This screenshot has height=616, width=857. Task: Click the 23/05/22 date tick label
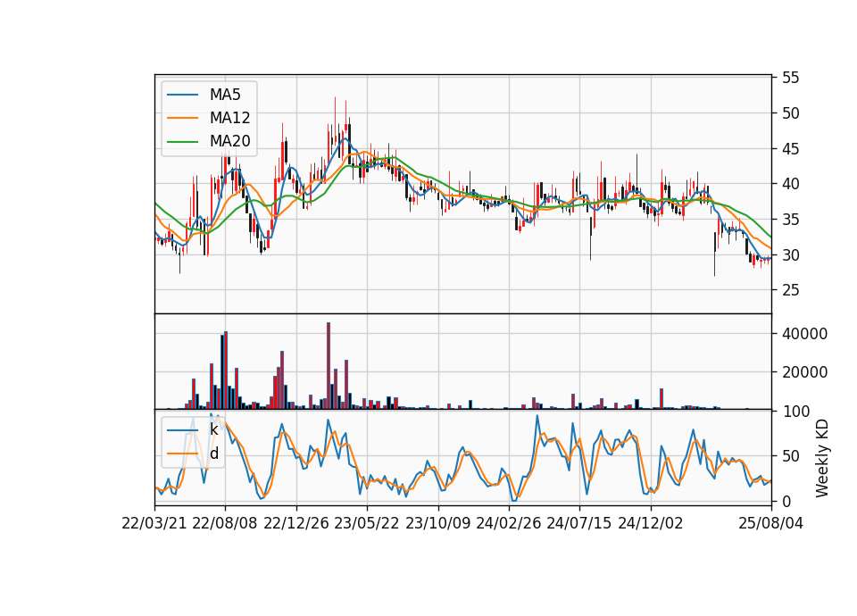click(367, 523)
